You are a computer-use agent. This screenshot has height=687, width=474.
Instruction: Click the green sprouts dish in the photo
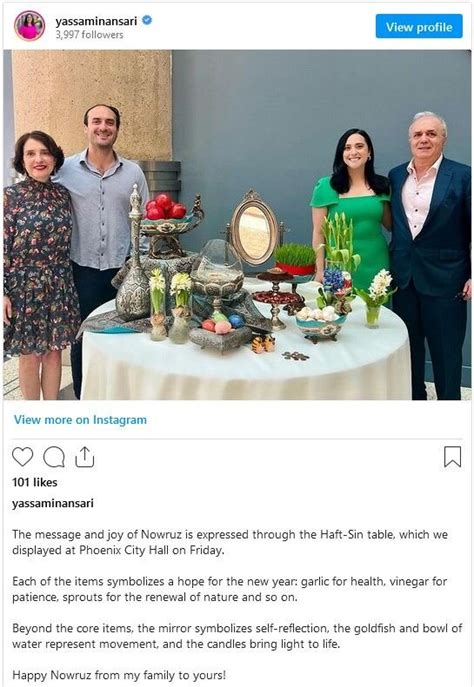(x=295, y=260)
